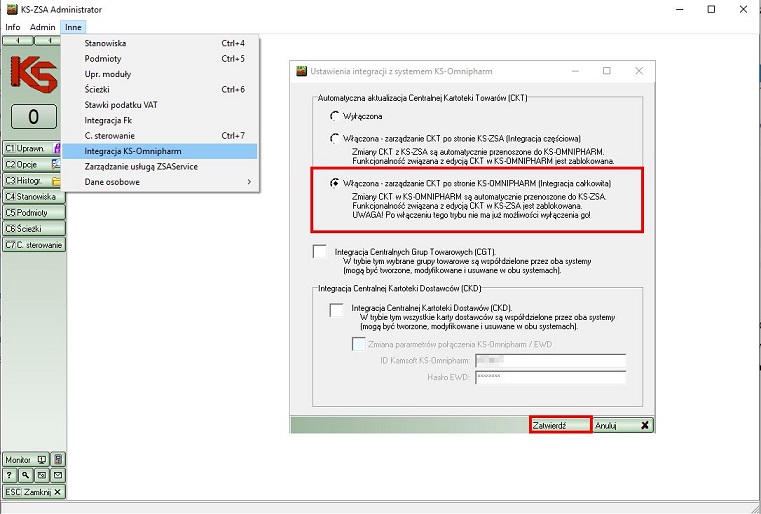Tick Integracja Centralnej Kartoteki Dostawców checkbox

(336, 310)
